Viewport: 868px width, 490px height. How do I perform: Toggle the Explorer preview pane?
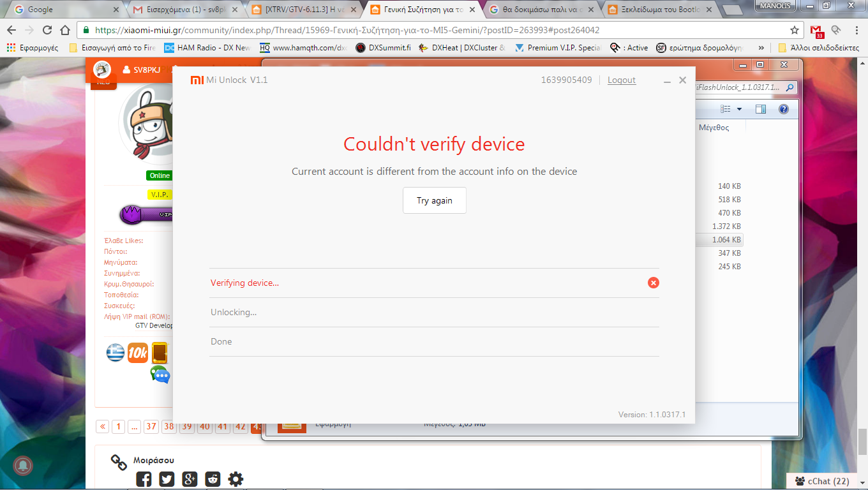(x=761, y=109)
